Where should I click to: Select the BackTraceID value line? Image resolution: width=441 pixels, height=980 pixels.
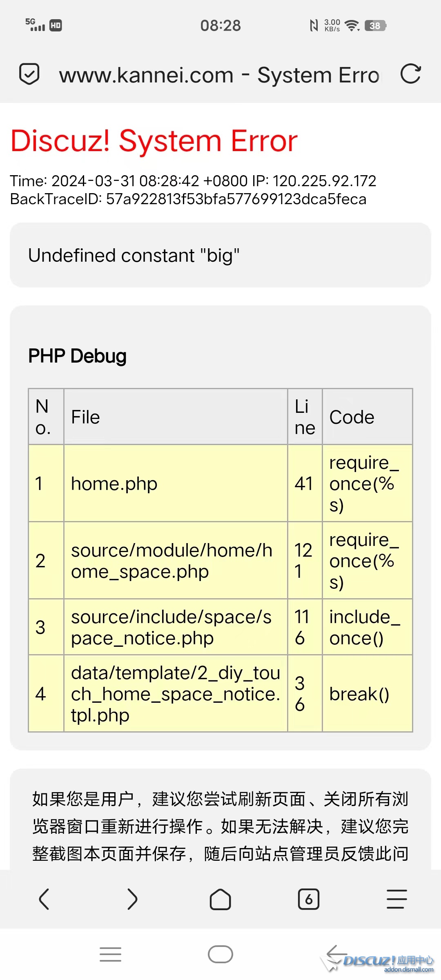(x=188, y=199)
